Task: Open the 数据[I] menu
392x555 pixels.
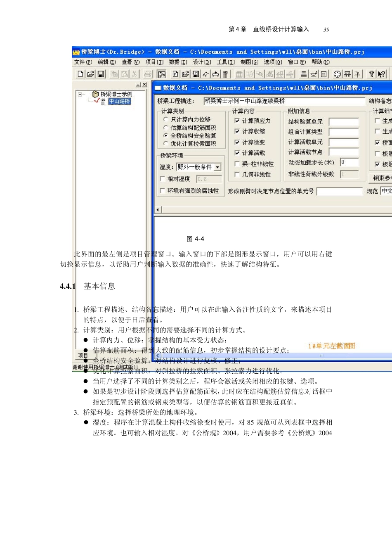Action: (x=178, y=62)
